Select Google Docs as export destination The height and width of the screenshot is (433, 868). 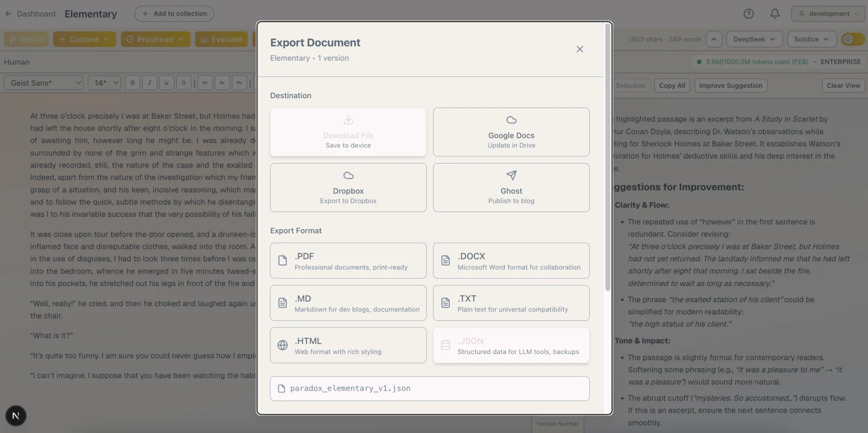[x=511, y=132]
